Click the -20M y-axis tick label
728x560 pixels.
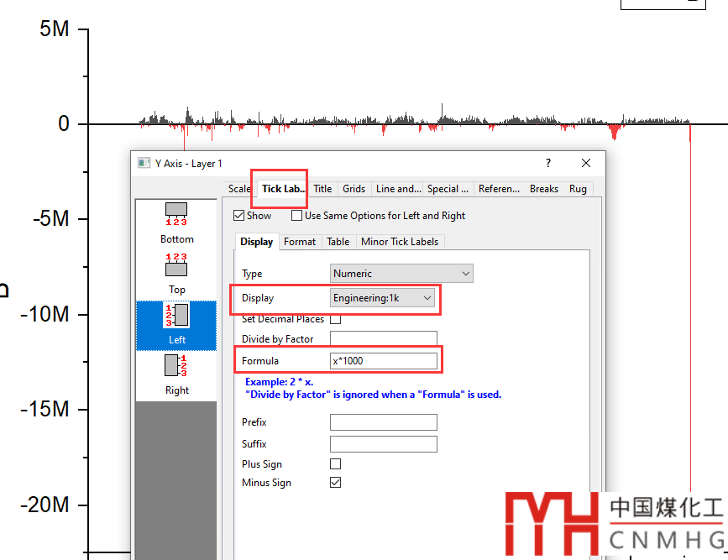[x=45, y=505]
